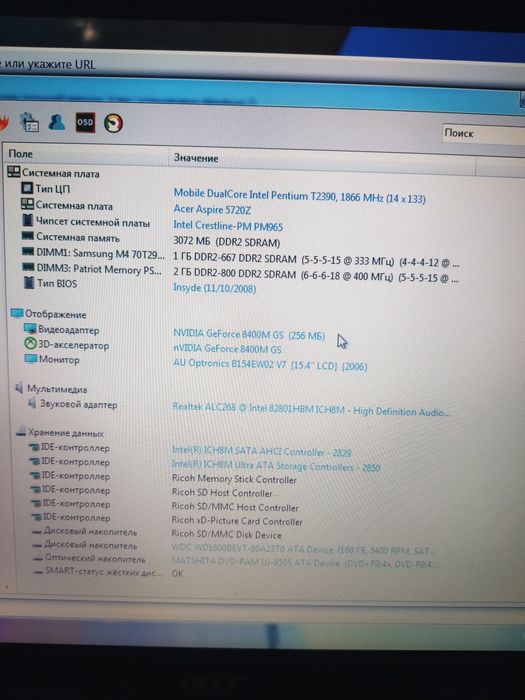
Task: Select the SMART status OK value
Action: tap(177, 573)
